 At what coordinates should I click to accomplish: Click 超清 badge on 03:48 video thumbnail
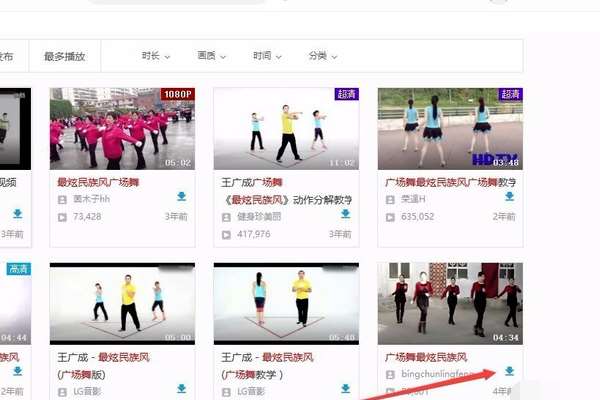(510, 94)
